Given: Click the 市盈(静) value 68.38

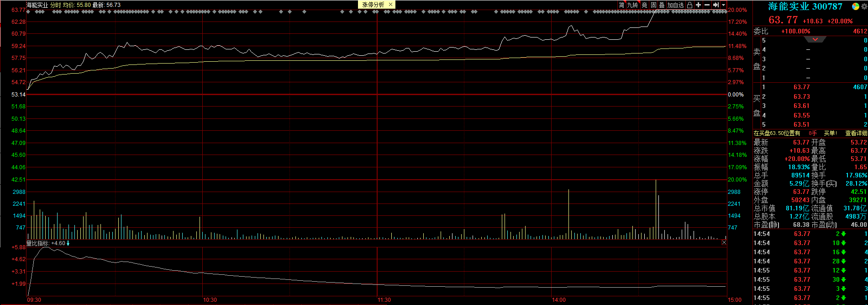Looking at the screenshot, I should pos(801,225).
